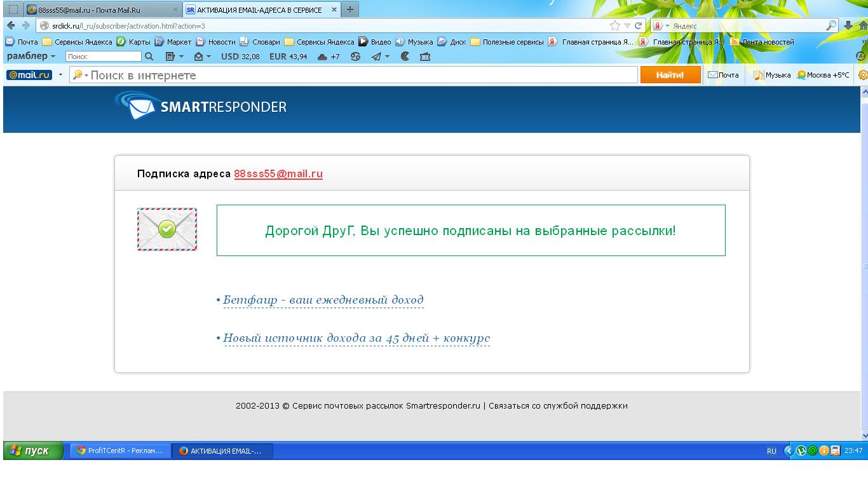Open Бетфаир - ваш ежедневный доход link
This screenshot has height=488, width=868.
[x=323, y=300]
